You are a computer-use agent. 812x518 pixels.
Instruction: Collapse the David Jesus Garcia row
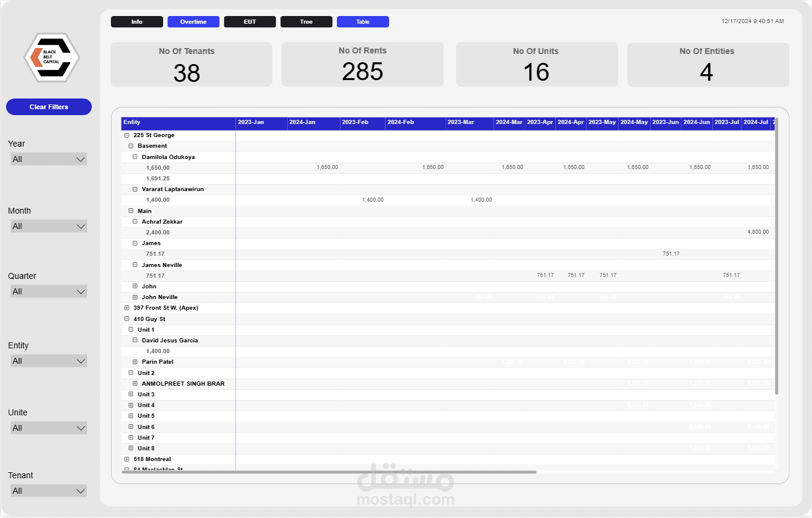pyautogui.click(x=135, y=341)
